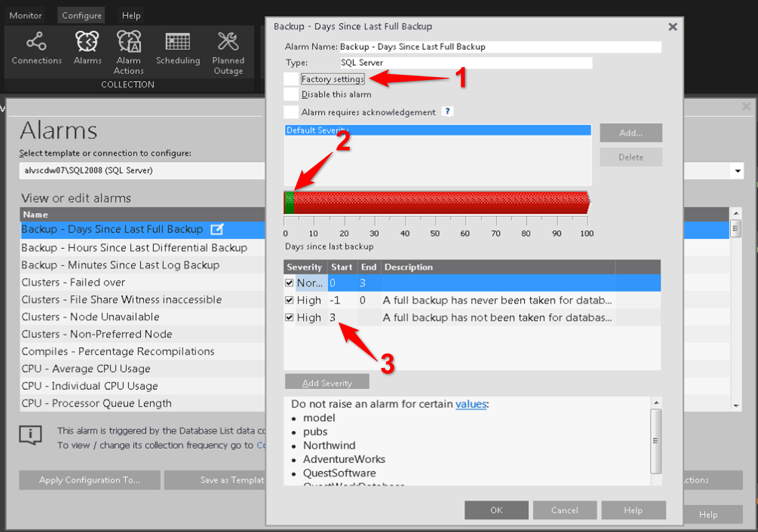Click the Planned Outage tools icon

228,42
